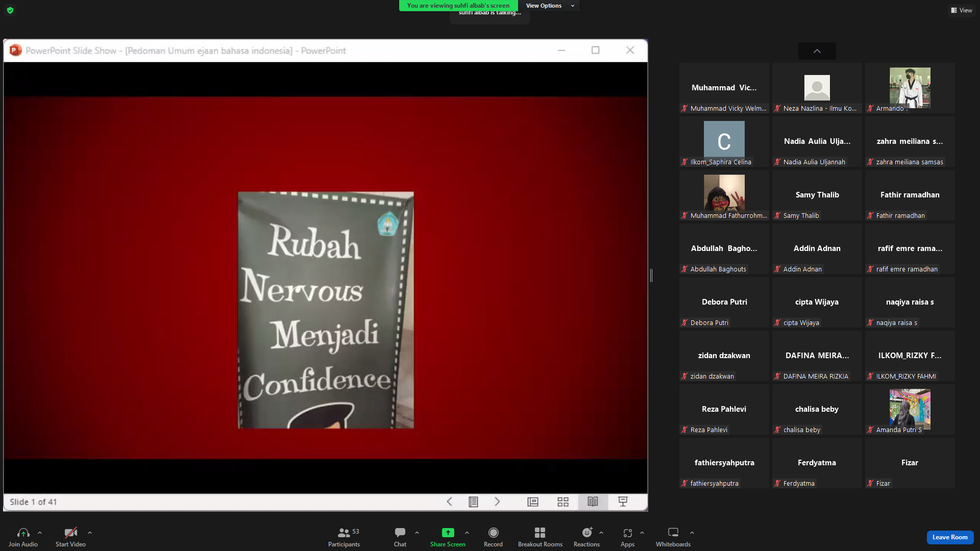Open the View Options dropdown

(549, 6)
